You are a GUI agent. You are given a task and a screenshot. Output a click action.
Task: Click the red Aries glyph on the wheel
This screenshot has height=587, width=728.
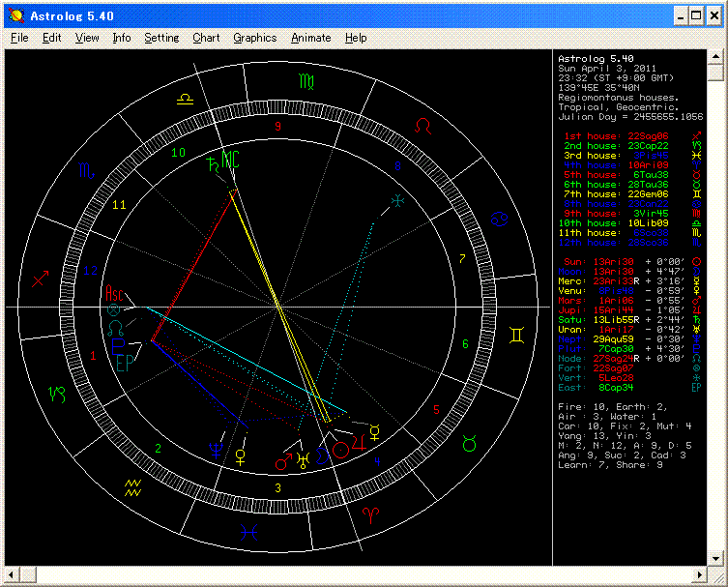click(371, 513)
